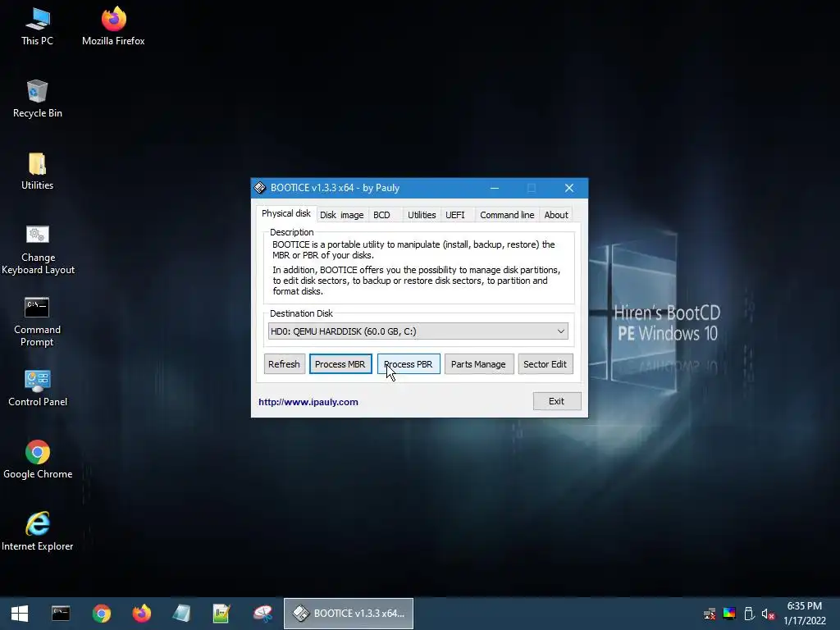The height and width of the screenshot is (630, 840).
Task: Launch Chrome from the taskbar
Action: pos(101,614)
